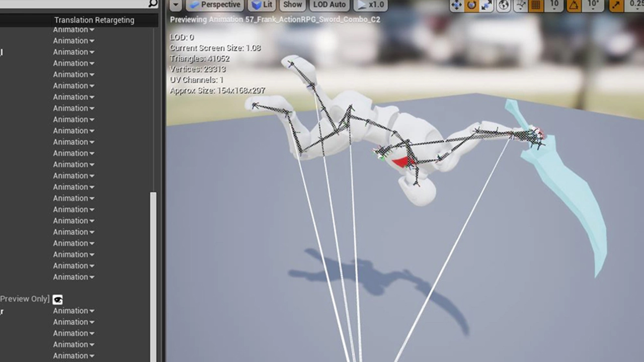
Task: Select the Scale transform tool
Action: click(x=487, y=5)
